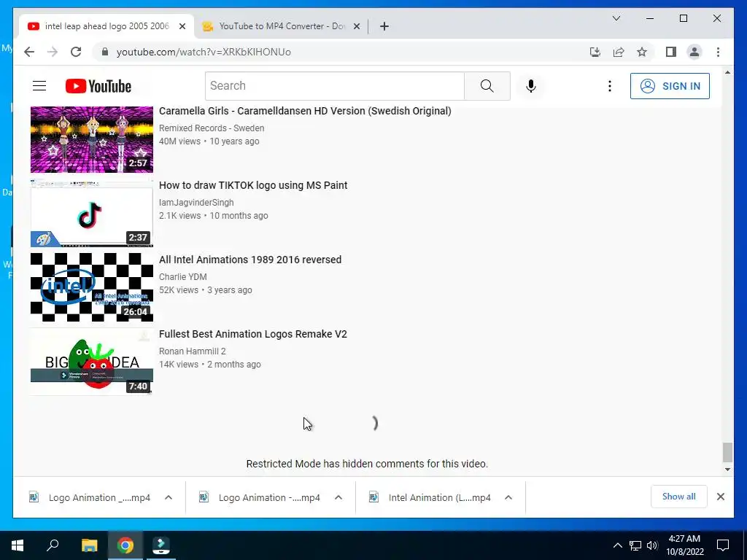
Task: Go forward with the browser forward arrow
Action: pyautogui.click(x=53, y=52)
